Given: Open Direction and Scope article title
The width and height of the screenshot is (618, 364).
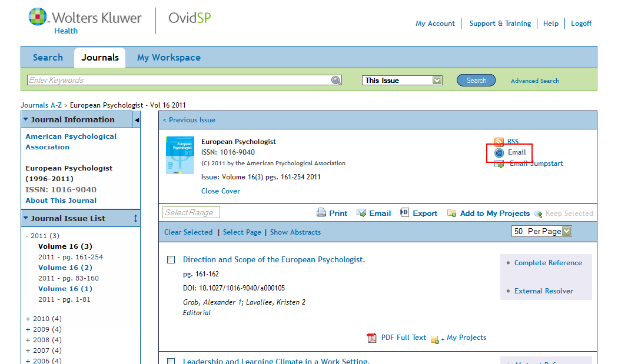Looking at the screenshot, I should point(274,259).
